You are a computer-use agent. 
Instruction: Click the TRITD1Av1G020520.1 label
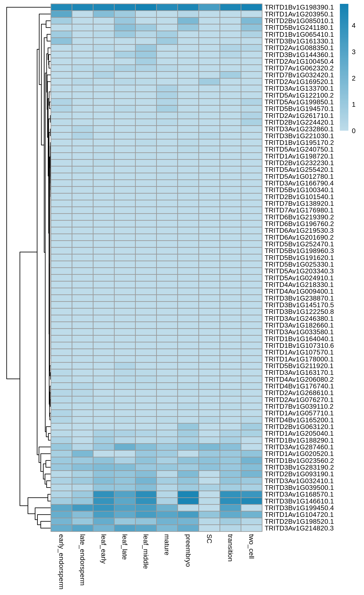tap(299, 454)
